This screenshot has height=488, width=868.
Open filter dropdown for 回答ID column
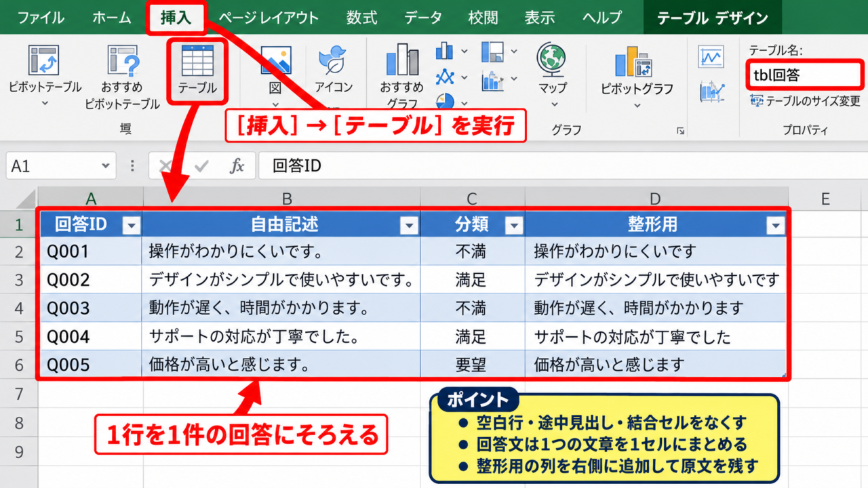coord(131,226)
